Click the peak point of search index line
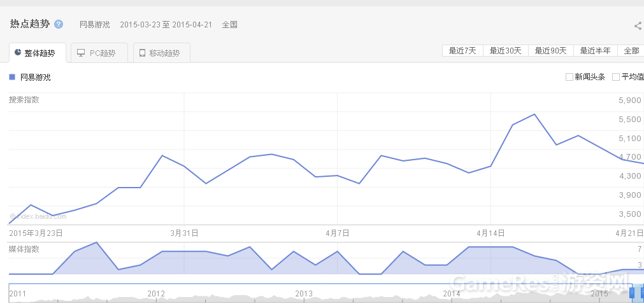This screenshot has height=304, width=644. (x=534, y=114)
